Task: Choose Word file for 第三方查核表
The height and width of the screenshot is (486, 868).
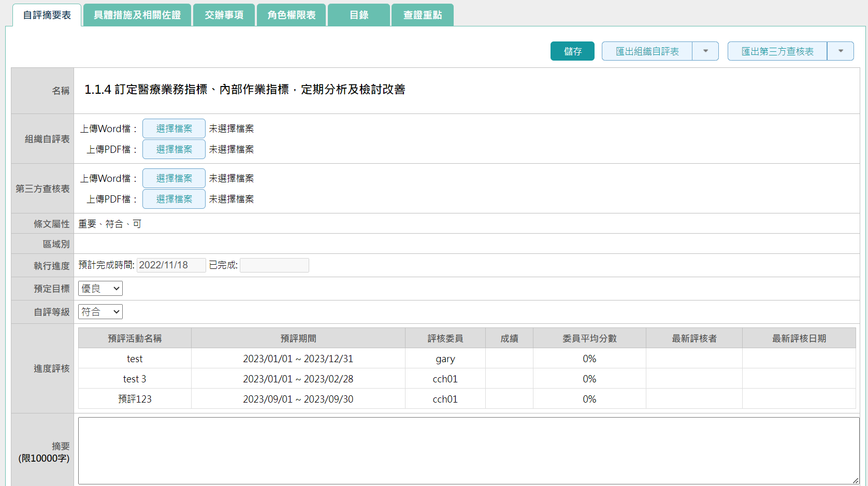Action: (x=174, y=178)
